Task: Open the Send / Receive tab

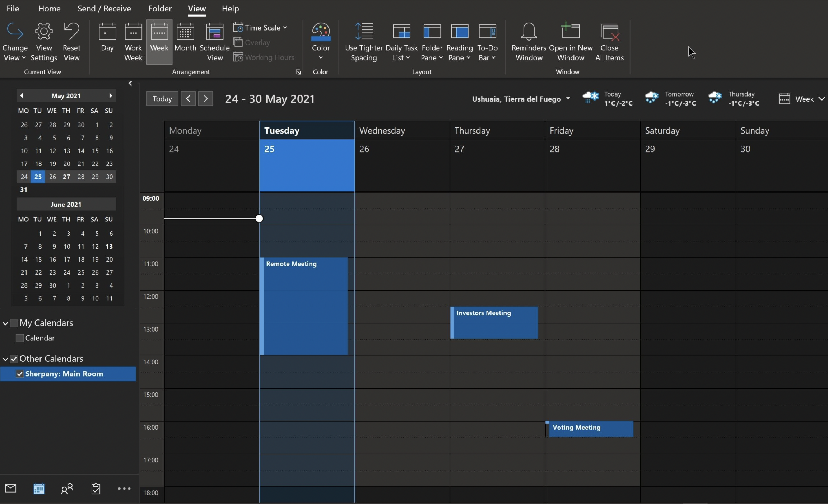Action: tap(104, 9)
